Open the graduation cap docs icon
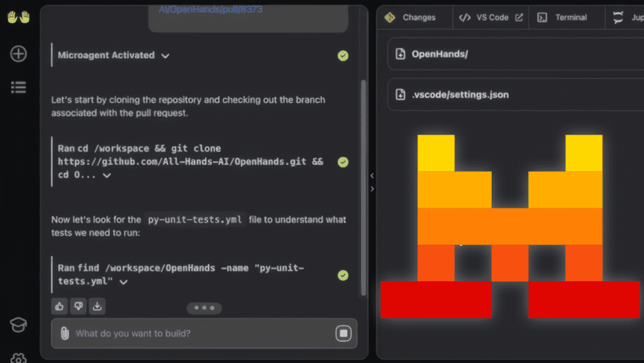Screen dimensions: 644x363 pyautogui.click(x=18, y=325)
